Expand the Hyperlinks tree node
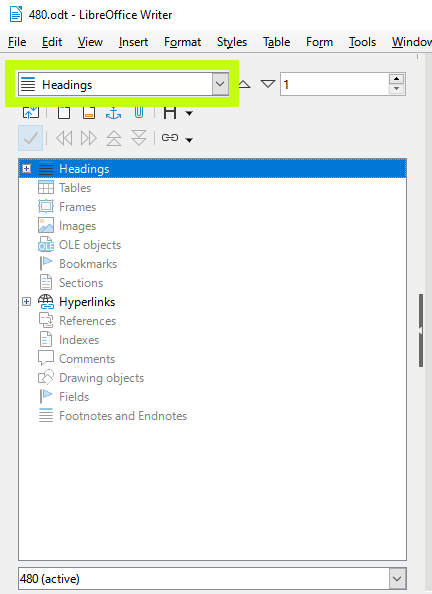The width and height of the screenshot is (432, 594). click(27, 302)
